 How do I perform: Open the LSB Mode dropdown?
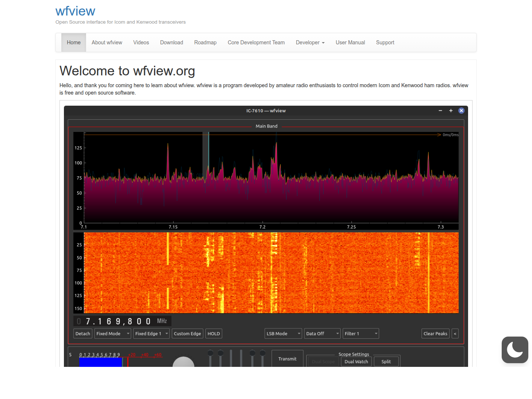pos(283,334)
